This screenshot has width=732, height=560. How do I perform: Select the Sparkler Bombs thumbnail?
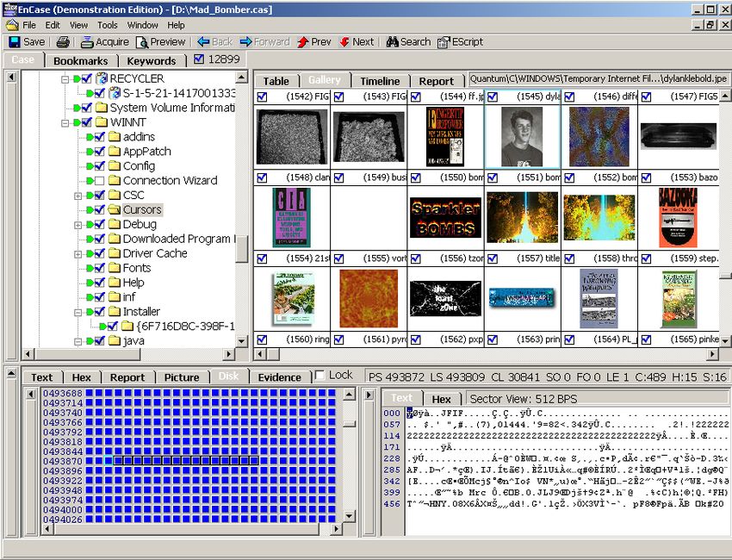pyautogui.click(x=446, y=218)
